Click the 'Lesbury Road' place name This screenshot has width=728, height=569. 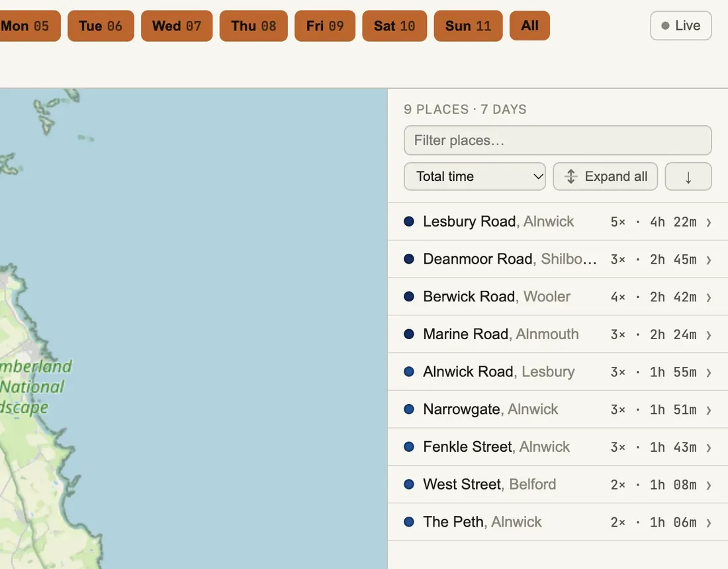469,221
